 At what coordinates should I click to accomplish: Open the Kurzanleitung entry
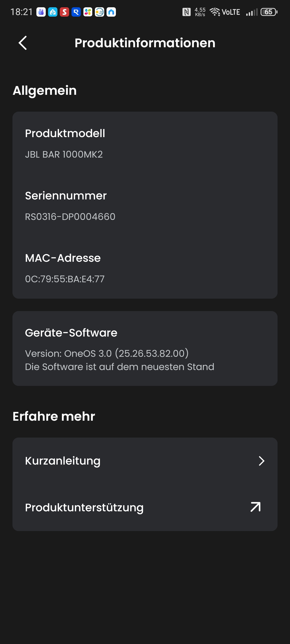click(63, 461)
